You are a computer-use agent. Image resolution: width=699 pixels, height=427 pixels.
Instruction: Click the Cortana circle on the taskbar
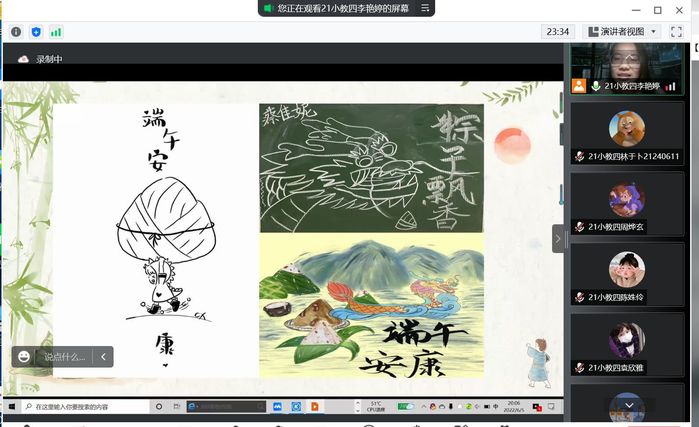pos(159,407)
